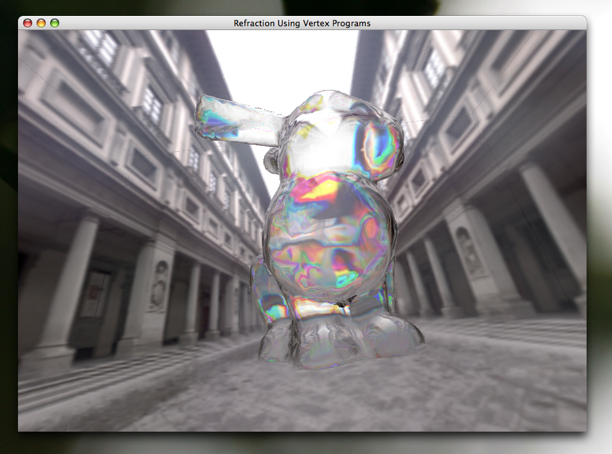This screenshot has width=612, height=454.
Task: Click the refractive bunny model in the viewport
Action: tap(312, 230)
